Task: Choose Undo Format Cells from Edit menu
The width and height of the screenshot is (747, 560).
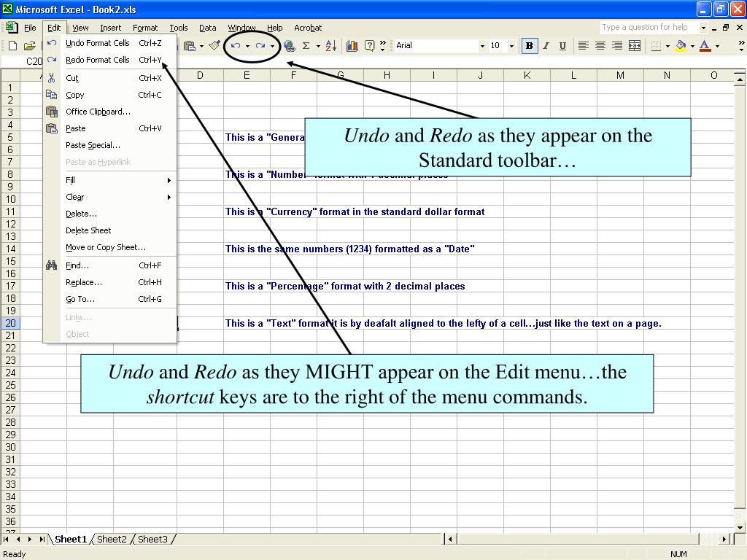Action: click(109, 43)
